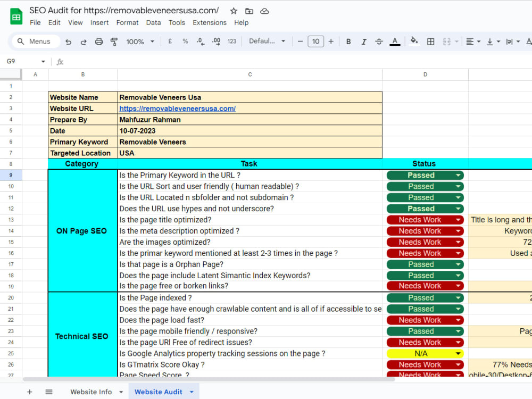
Task: Select the Website Audit tab
Action: [158, 392]
